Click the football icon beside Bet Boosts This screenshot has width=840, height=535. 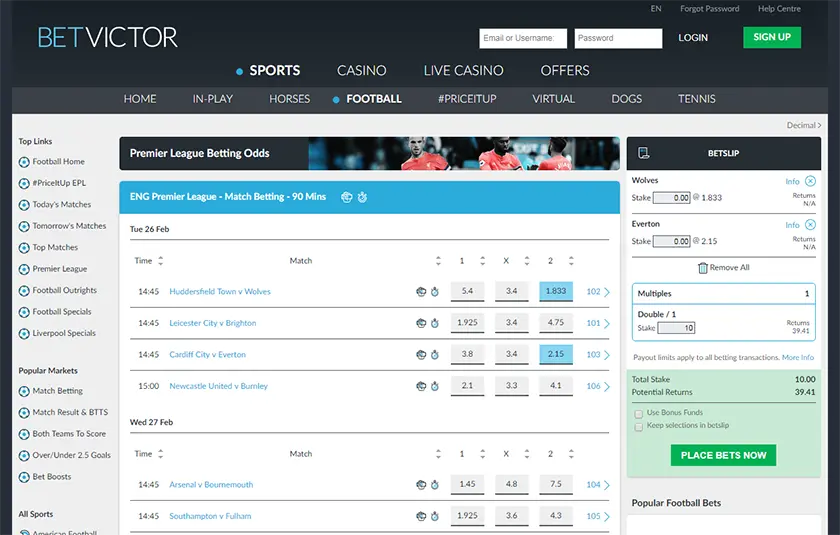pyautogui.click(x=24, y=477)
